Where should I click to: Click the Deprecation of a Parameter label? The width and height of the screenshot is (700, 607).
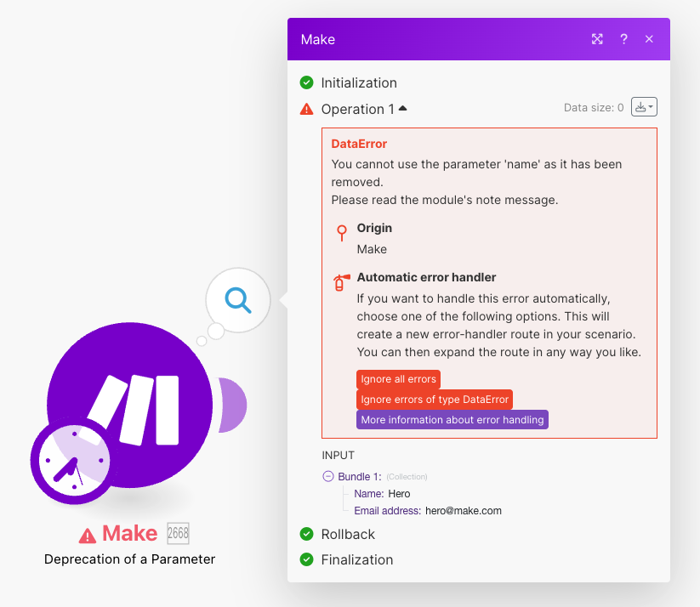click(x=129, y=559)
